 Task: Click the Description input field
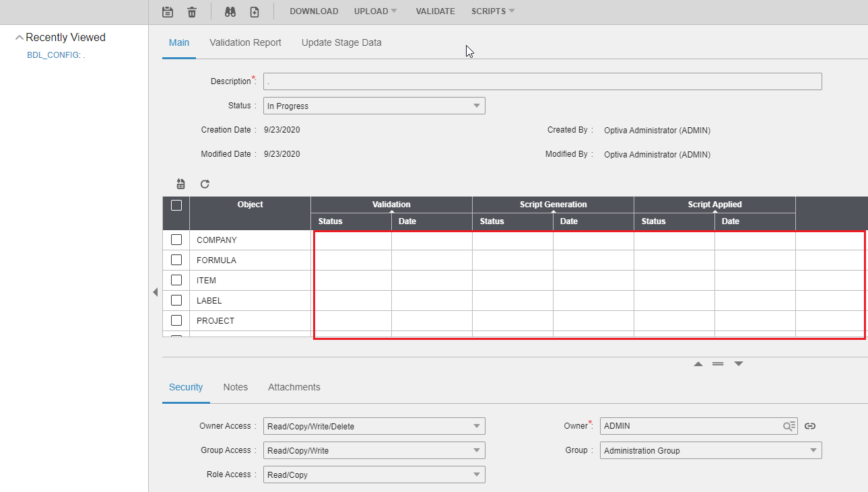(x=542, y=81)
